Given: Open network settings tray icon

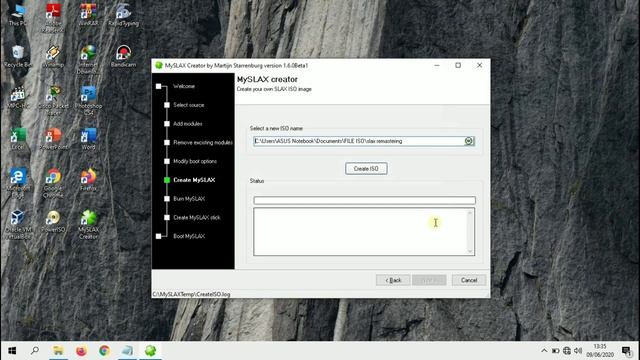Looking at the screenshot, I should (x=567, y=351).
